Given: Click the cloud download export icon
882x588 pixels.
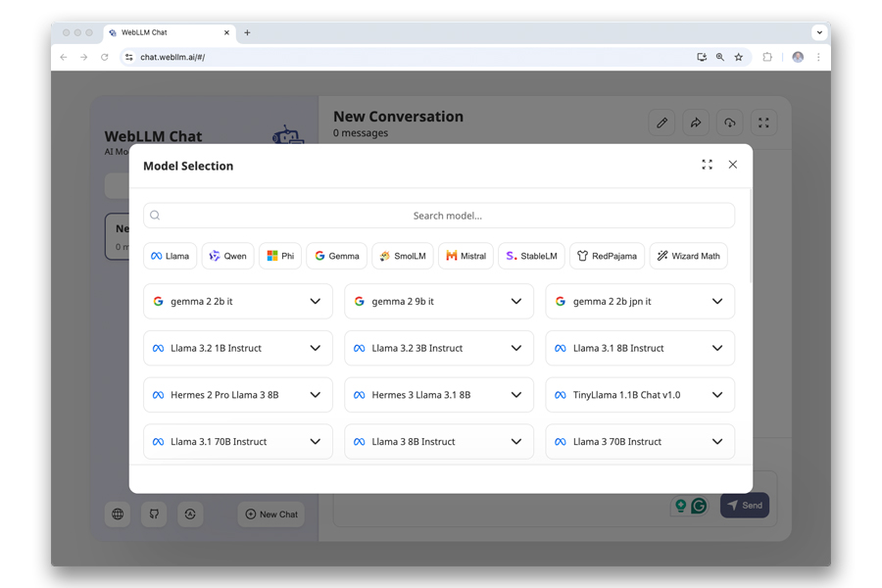Looking at the screenshot, I should tap(729, 123).
